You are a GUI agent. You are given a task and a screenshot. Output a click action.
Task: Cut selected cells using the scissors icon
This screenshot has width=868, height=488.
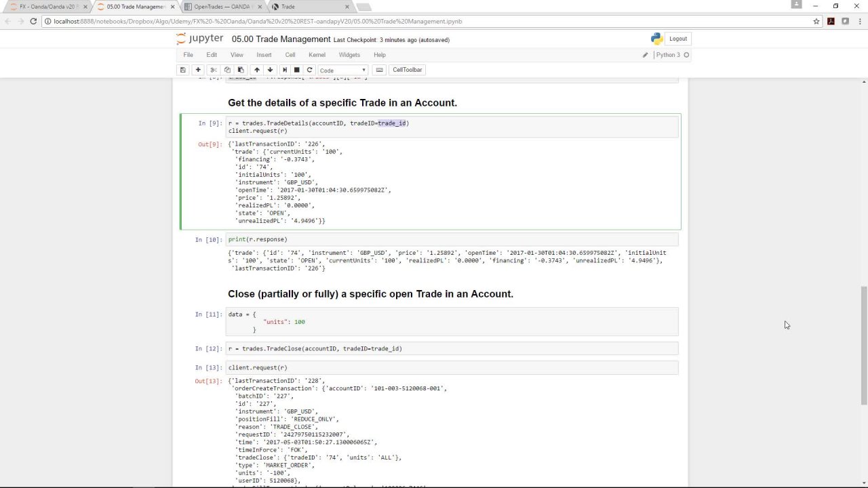(214, 70)
